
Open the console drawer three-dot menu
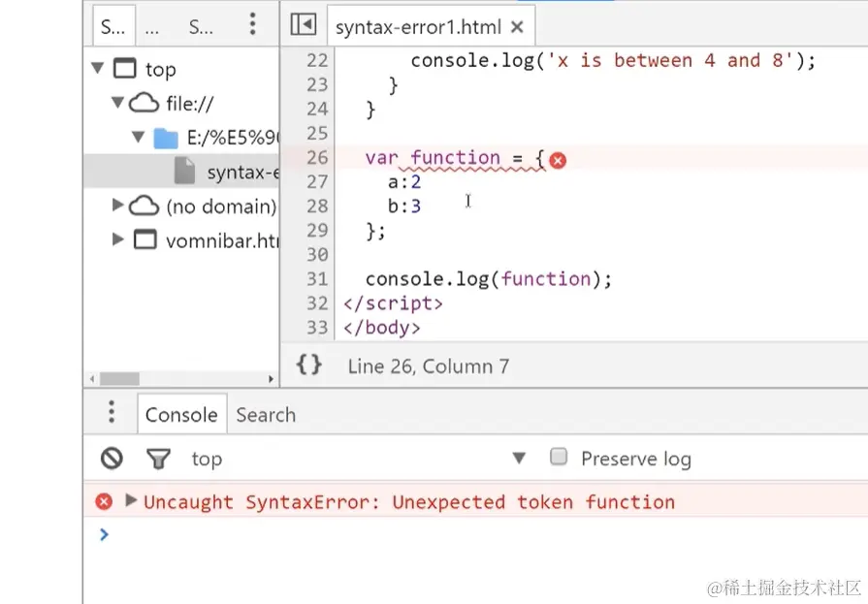click(x=112, y=413)
